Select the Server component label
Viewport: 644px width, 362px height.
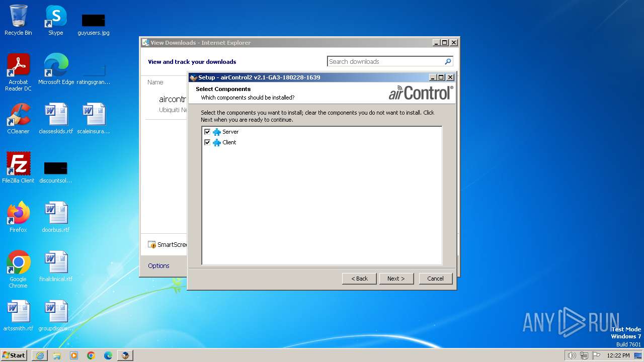coord(230,132)
